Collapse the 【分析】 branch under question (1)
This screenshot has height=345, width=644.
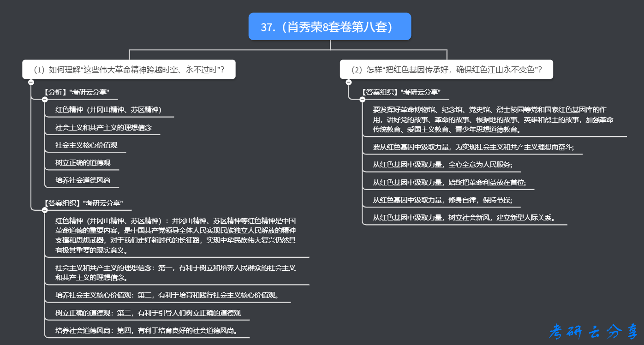45,100
